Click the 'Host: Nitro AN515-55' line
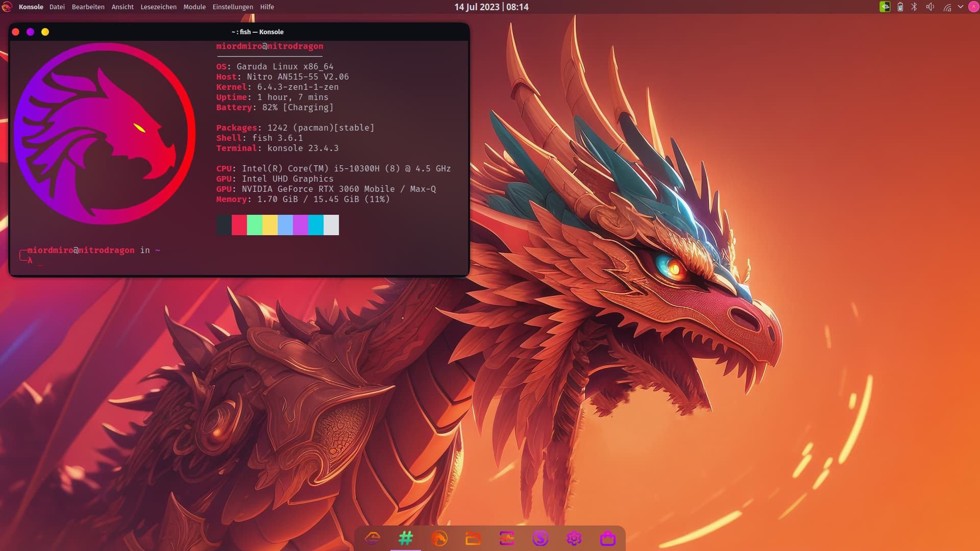This screenshot has height=551, width=980. click(282, 77)
